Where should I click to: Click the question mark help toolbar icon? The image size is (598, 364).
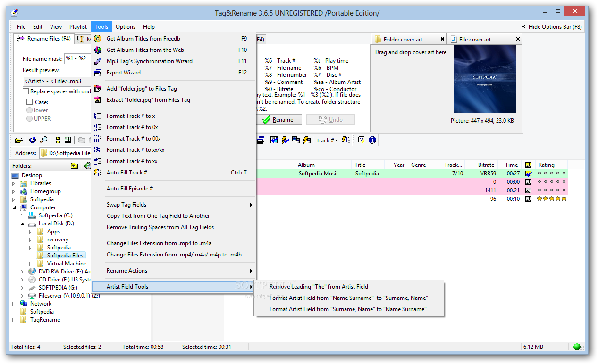pyautogui.click(x=361, y=140)
